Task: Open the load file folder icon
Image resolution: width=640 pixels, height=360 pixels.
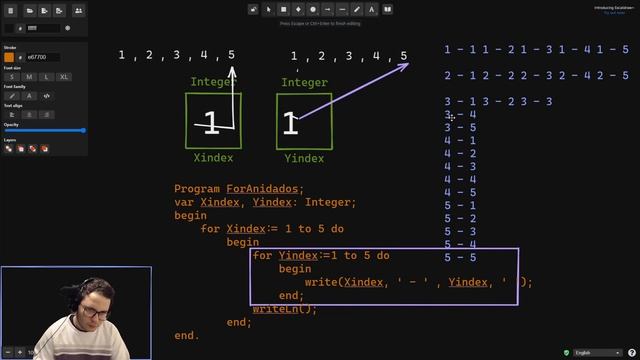Action: [29, 11]
